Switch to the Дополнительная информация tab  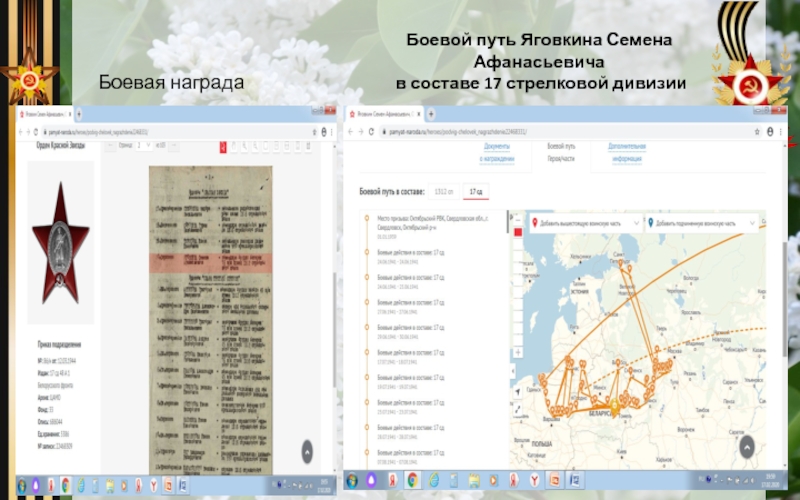(626, 152)
